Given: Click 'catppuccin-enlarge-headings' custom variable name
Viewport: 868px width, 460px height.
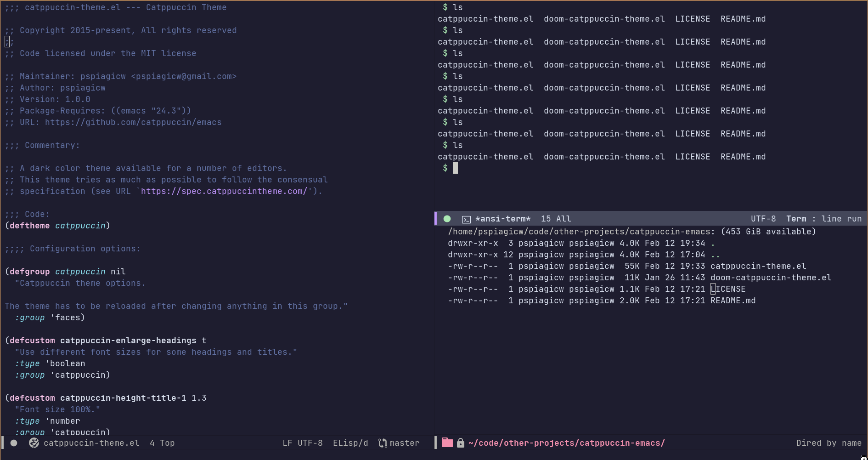Looking at the screenshot, I should (x=128, y=341).
